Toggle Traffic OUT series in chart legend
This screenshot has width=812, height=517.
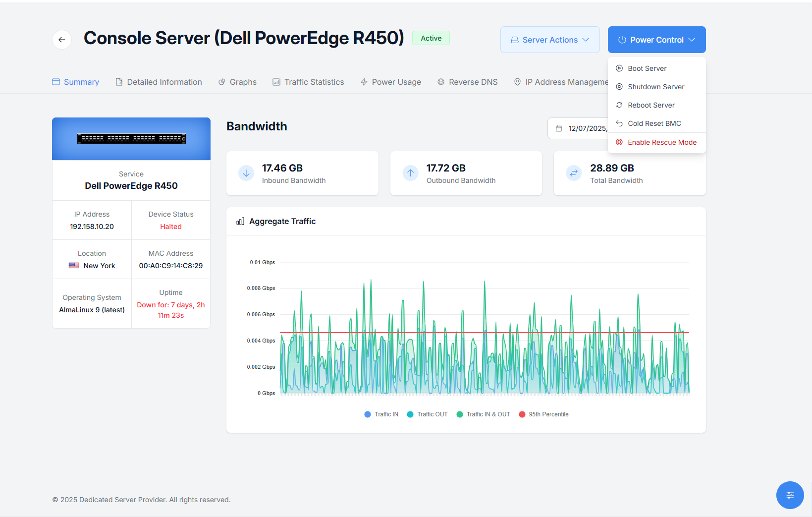tap(427, 414)
